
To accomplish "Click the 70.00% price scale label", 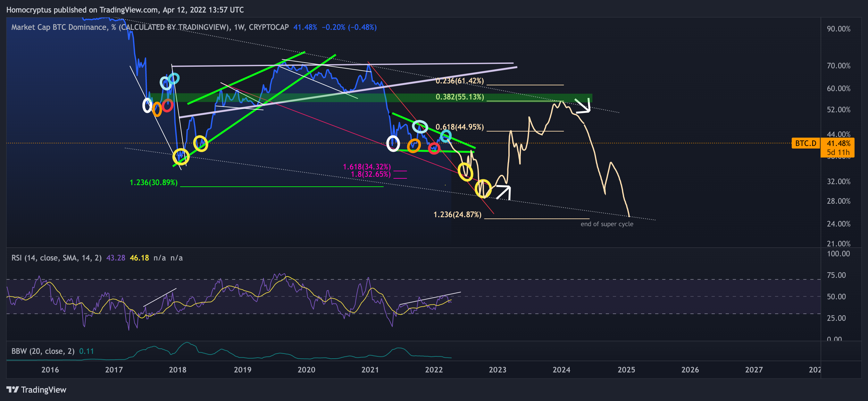I will 838,65.
